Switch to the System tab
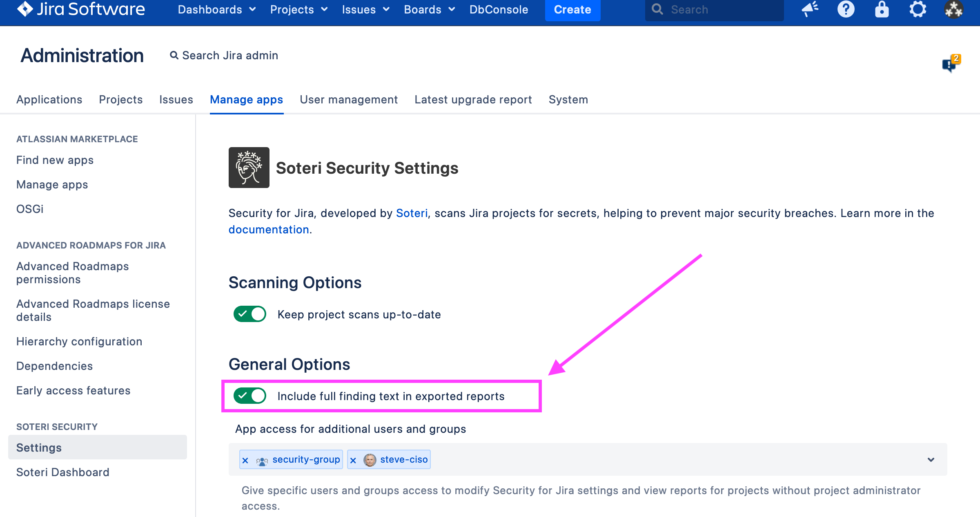This screenshot has width=980, height=517. [x=568, y=100]
